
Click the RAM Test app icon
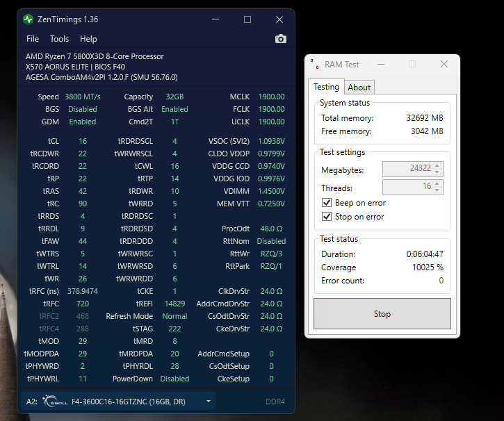316,64
